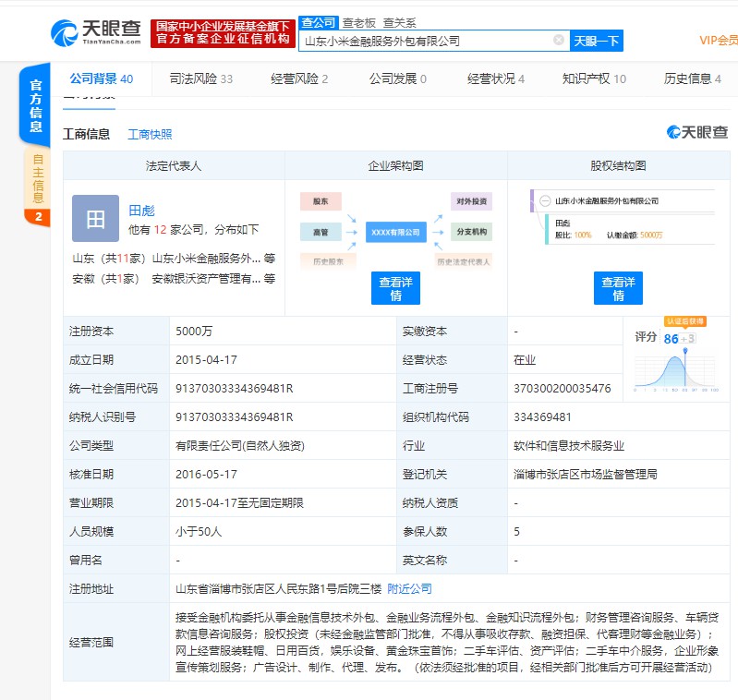Open 安徽银沃资产管理有... company link

click(x=206, y=279)
